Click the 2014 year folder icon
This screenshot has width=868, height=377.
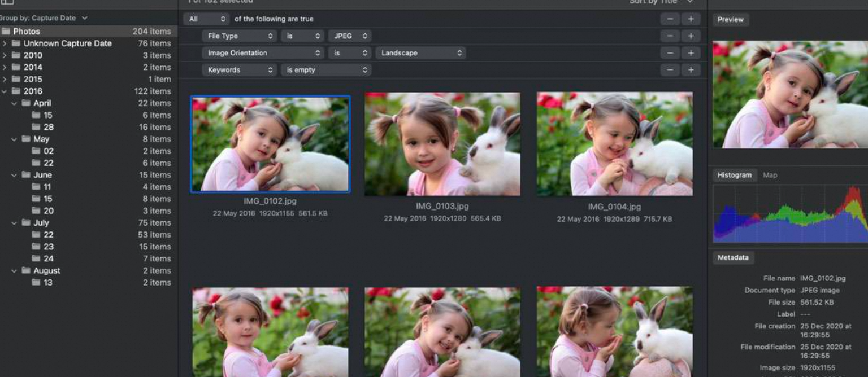16,67
